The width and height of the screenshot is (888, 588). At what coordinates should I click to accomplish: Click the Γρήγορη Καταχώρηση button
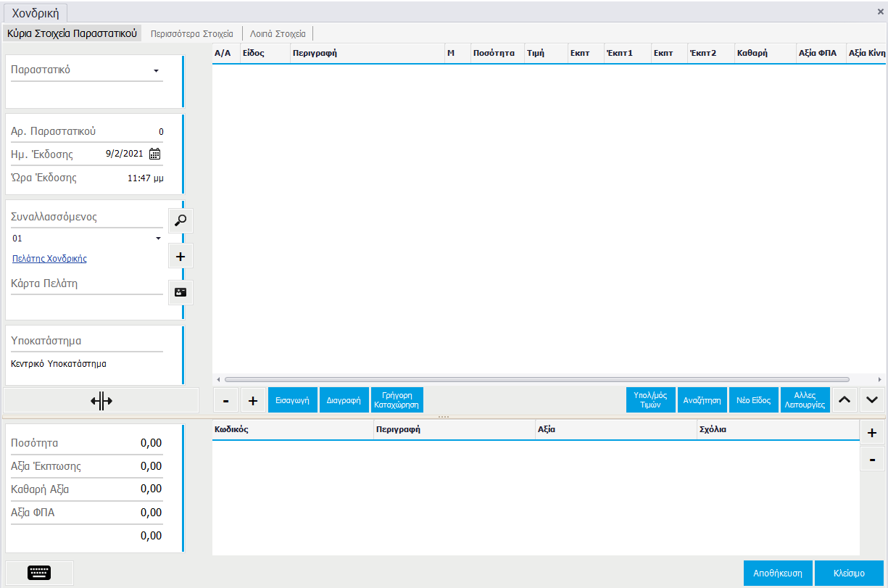click(397, 400)
